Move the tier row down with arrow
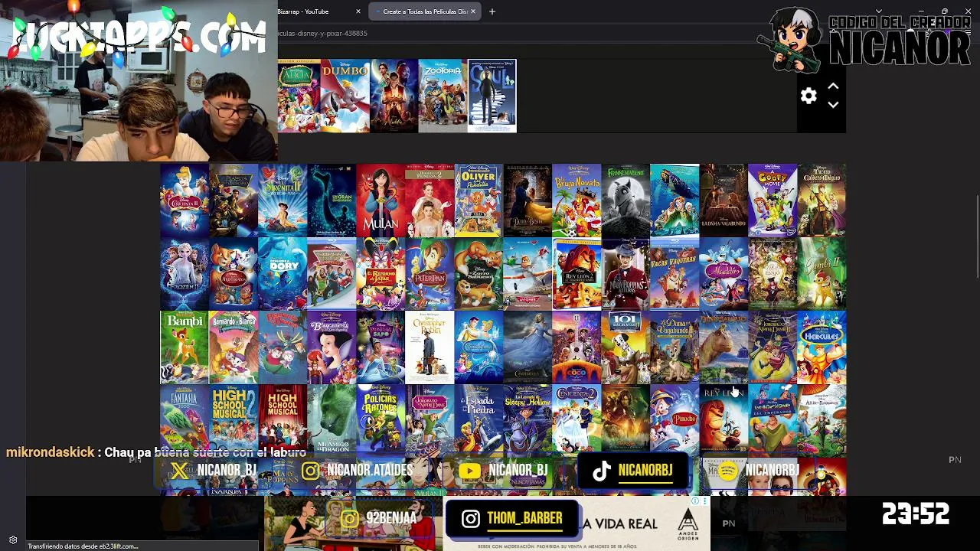 (x=833, y=105)
